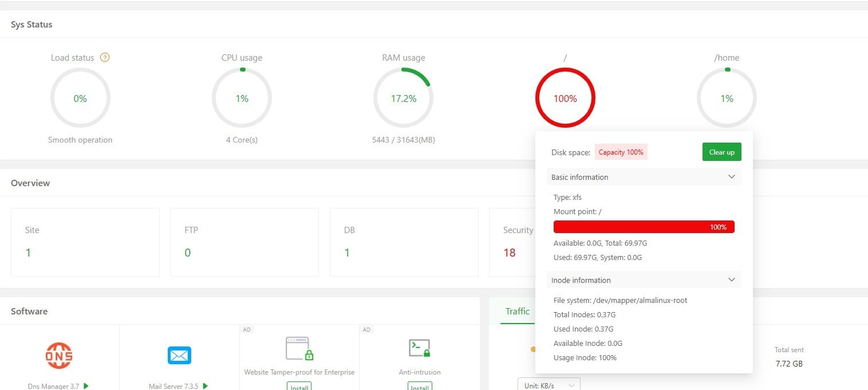The height and width of the screenshot is (390, 868).
Task: Click the Anti-intrusion terminal icon
Action: (x=420, y=348)
